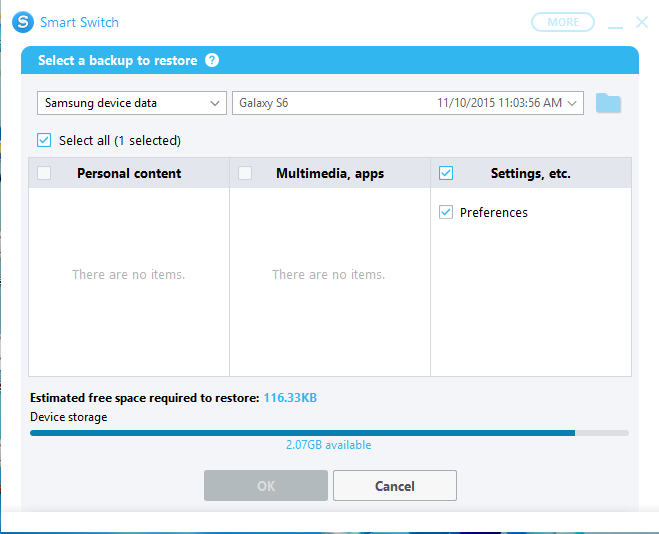Click the Device storage usage bar
Viewport: 659px width, 534px height.
330,433
